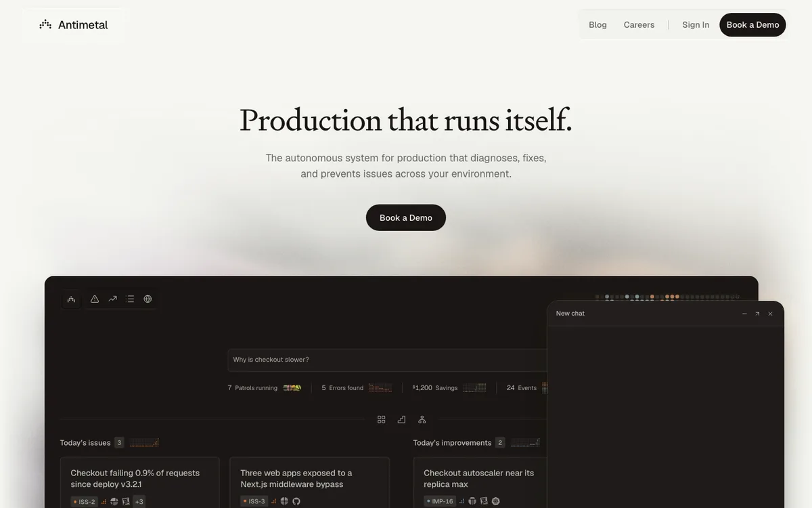Switch to the staircase view icon

pyautogui.click(x=401, y=419)
